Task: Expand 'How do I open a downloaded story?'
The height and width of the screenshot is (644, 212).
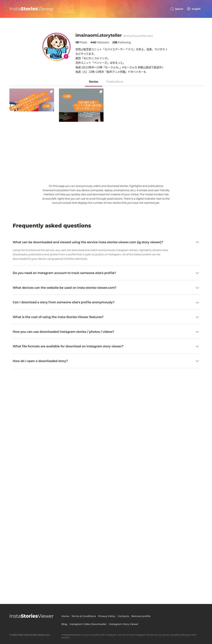Action: coord(197,361)
